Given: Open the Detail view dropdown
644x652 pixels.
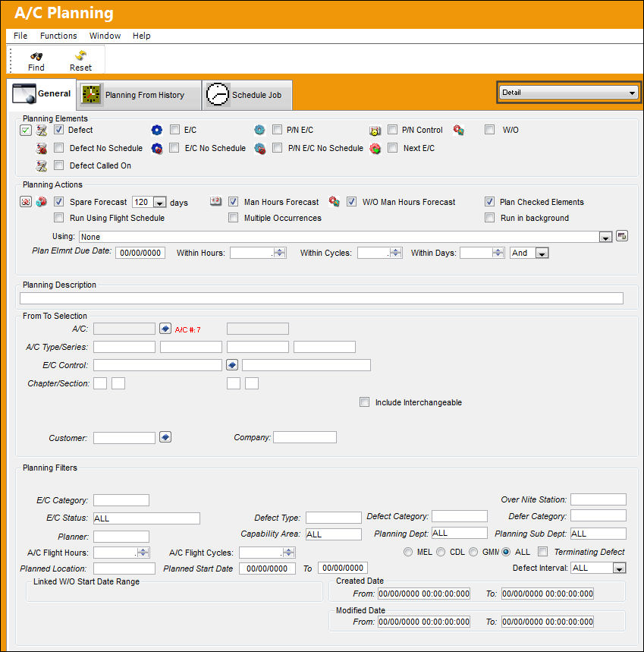Looking at the screenshot, I should pyautogui.click(x=569, y=93).
